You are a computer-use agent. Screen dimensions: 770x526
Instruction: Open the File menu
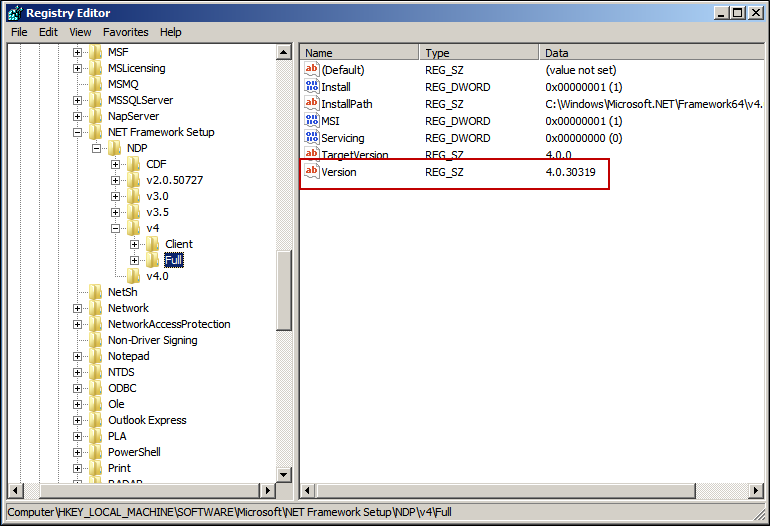pyautogui.click(x=19, y=32)
